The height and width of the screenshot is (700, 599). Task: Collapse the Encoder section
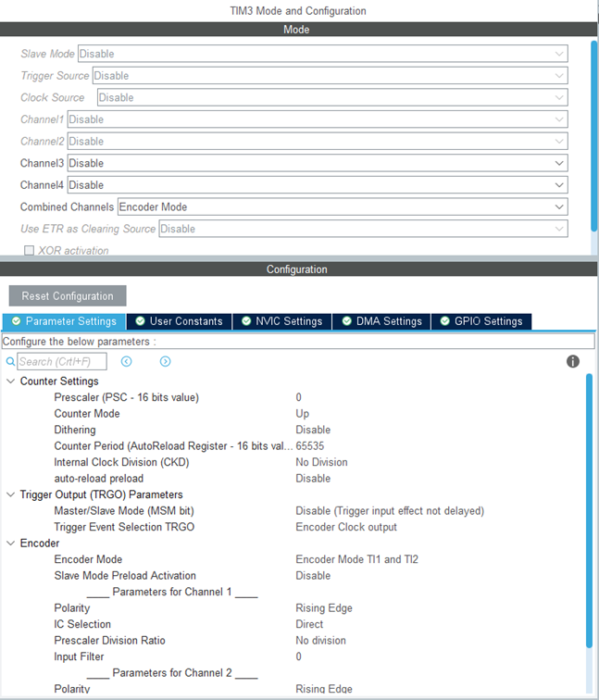click(10, 544)
